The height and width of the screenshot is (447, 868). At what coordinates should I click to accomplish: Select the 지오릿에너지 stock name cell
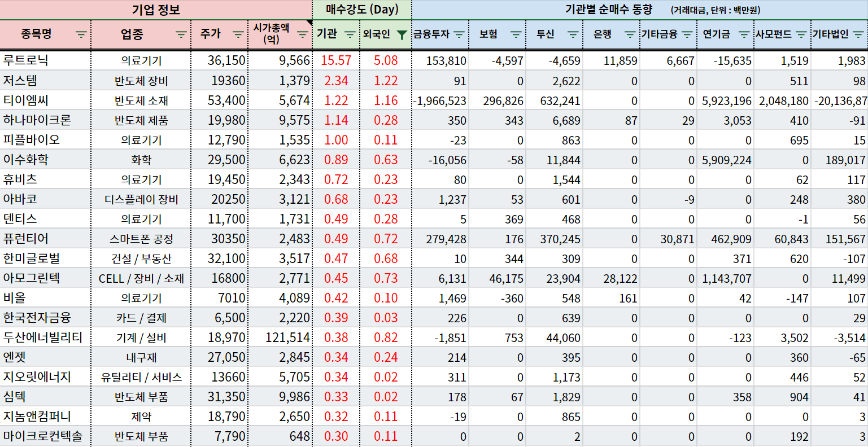click(x=45, y=376)
